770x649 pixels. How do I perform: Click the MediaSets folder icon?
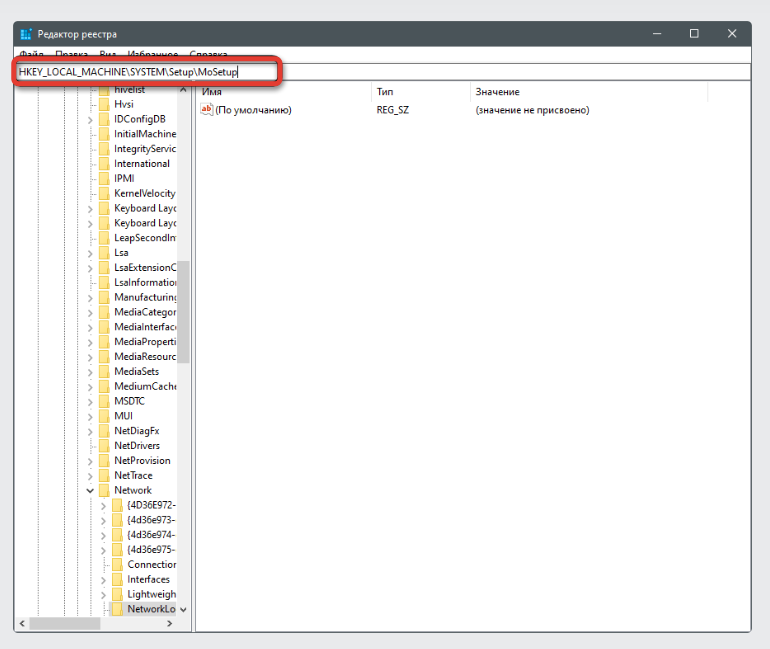(x=104, y=371)
